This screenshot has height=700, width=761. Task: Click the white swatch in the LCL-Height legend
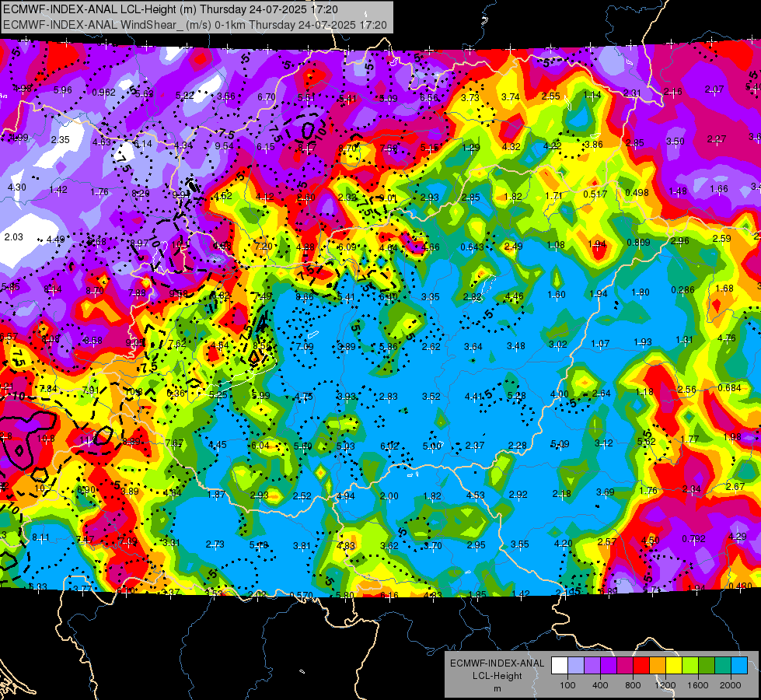560,665
